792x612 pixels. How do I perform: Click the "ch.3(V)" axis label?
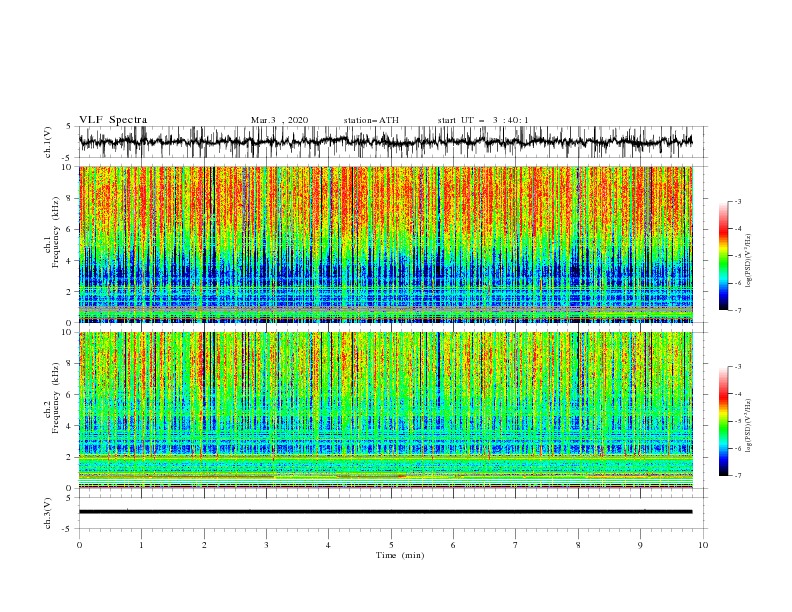[x=48, y=513]
